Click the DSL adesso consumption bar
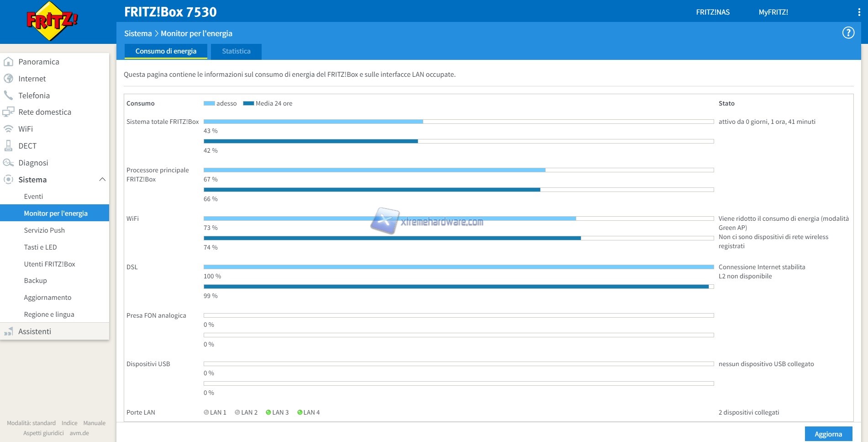868x442 pixels. (x=458, y=267)
